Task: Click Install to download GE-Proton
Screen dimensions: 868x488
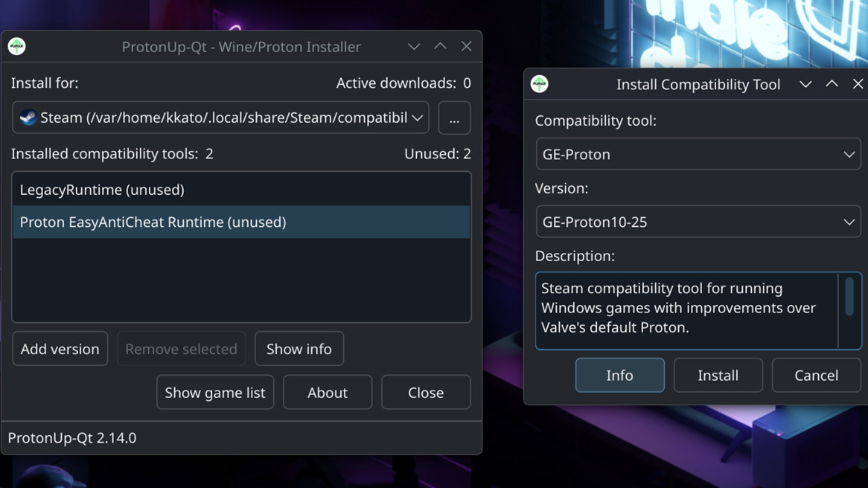Action: (x=718, y=375)
